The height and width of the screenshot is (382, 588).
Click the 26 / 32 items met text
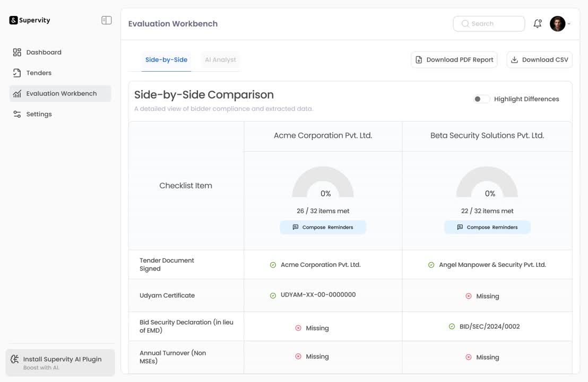[323, 211]
